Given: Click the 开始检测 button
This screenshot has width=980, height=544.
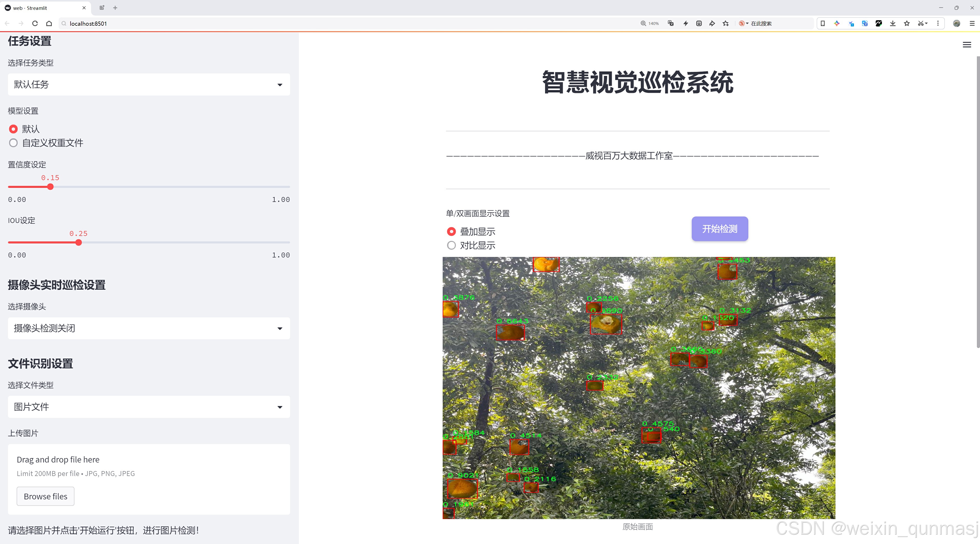Looking at the screenshot, I should click(719, 229).
